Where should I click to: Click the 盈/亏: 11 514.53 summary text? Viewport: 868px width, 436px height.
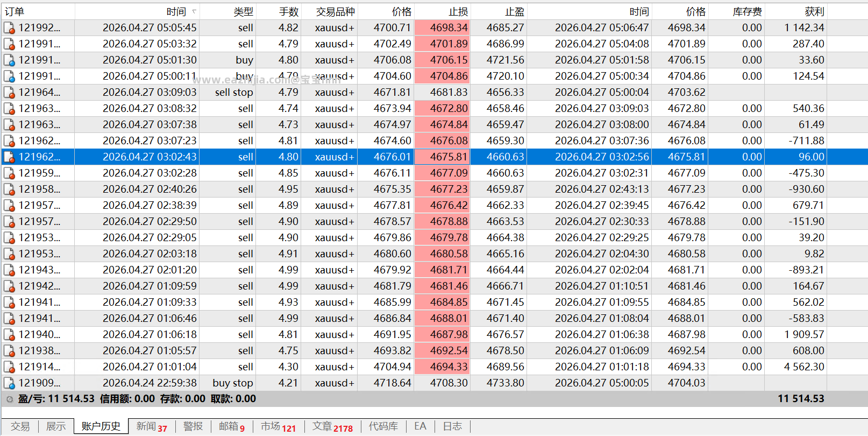point(56,399)
